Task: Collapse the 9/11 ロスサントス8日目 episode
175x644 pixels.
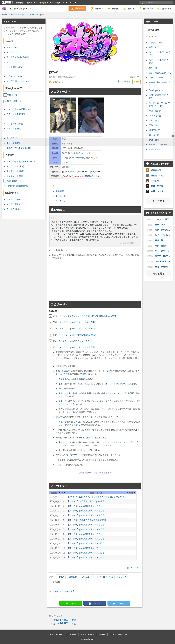Action: (x=50, y=347)
